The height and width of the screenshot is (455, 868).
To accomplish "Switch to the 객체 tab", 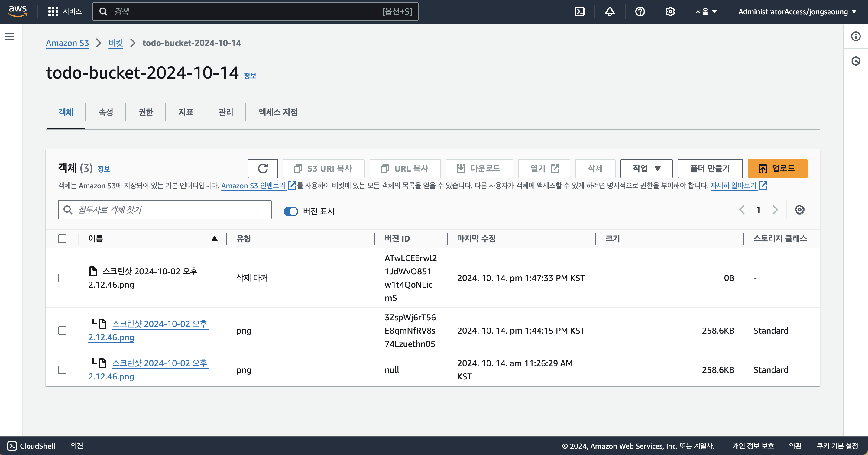I will tap(66, 112).
